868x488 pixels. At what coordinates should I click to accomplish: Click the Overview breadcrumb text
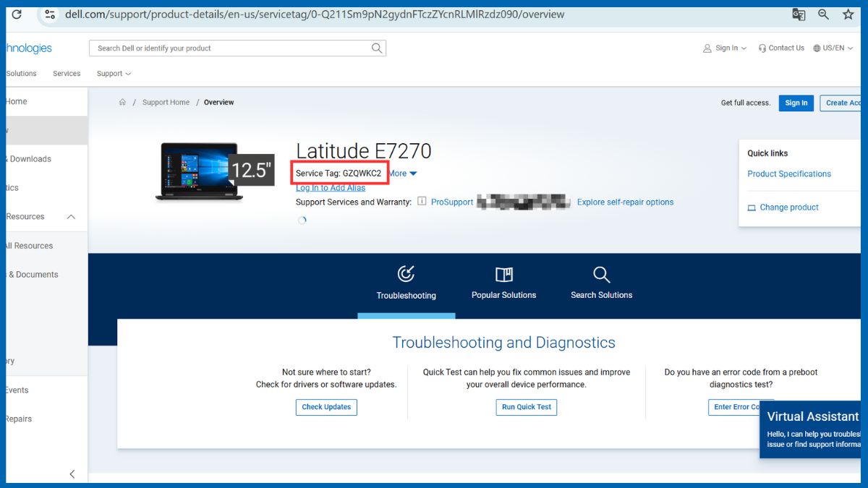(218, 103)
